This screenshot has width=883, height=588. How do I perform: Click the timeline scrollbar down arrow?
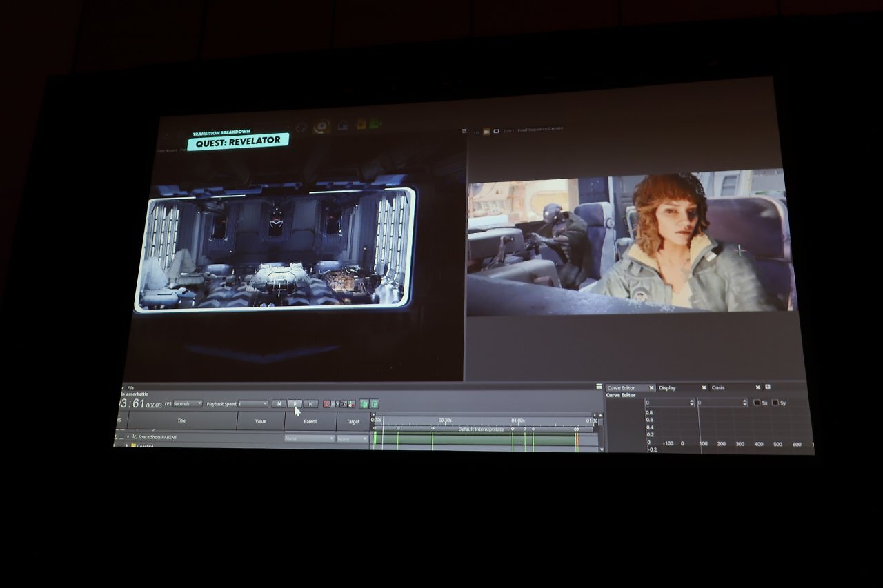tap(602, 449)
